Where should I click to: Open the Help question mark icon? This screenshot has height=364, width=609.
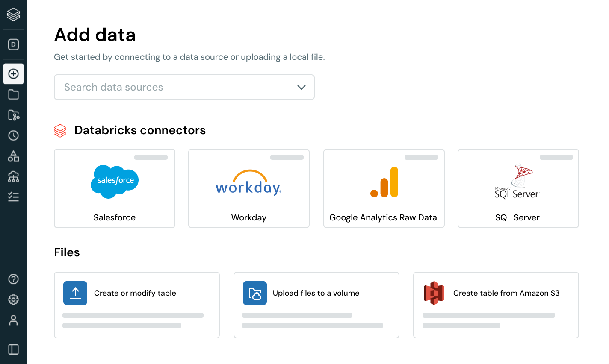pos(14,279)
